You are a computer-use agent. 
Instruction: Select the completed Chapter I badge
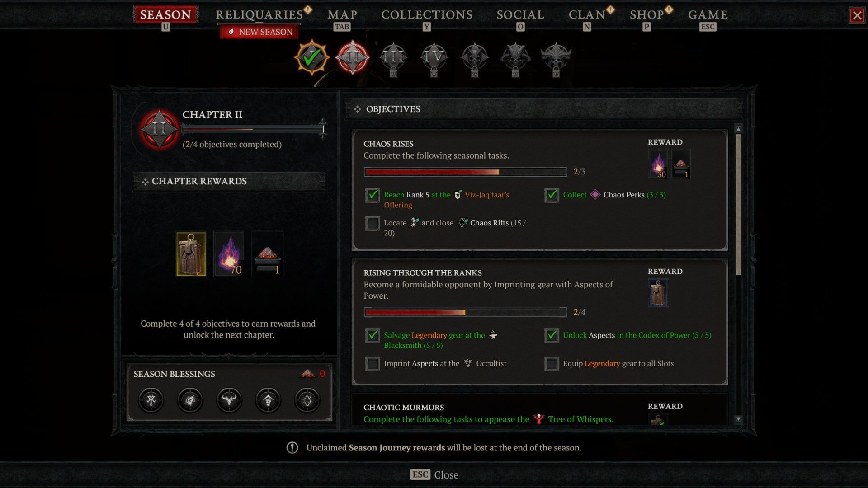tap(311, 57)
